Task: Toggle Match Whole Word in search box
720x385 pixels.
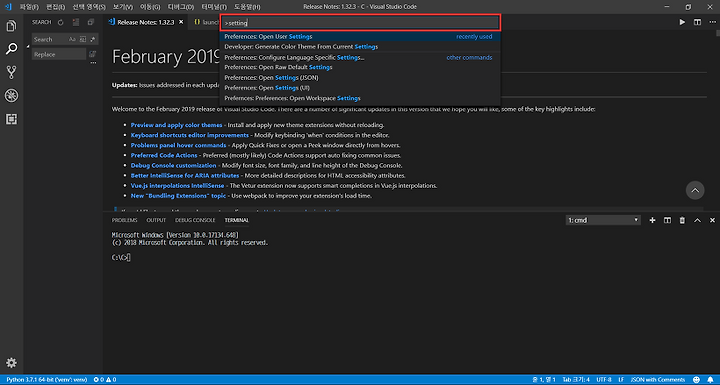Action: click(x=83, y=40)
